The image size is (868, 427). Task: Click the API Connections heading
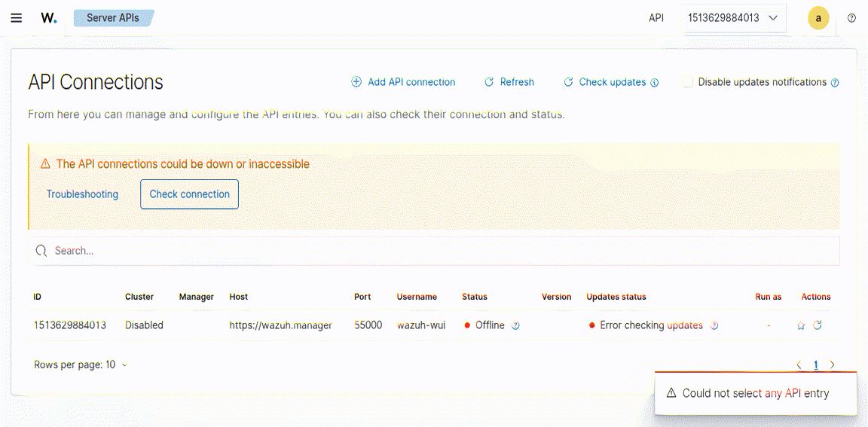click(x=96, y=82)
